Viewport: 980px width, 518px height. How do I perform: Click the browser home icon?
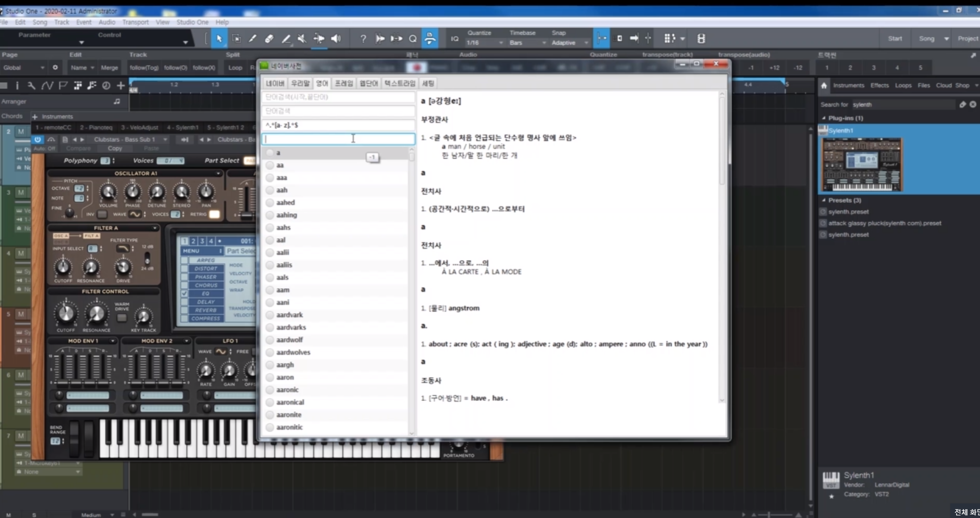point(824,85)
